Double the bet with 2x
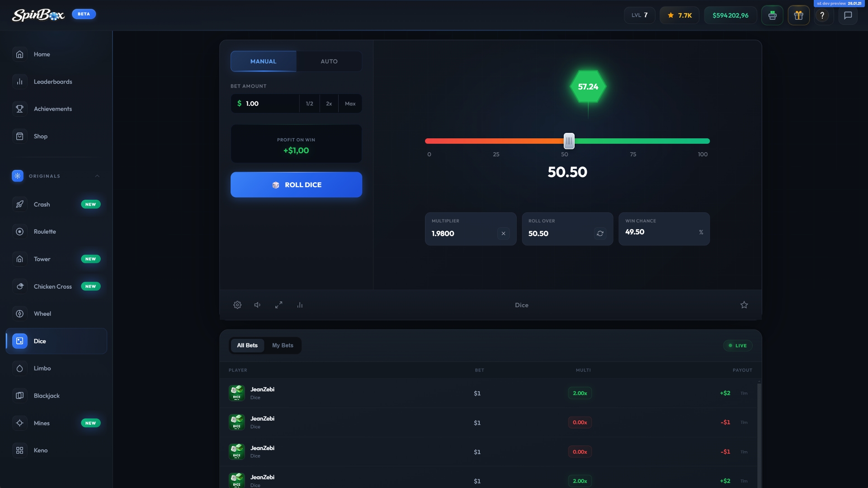The image size is (868, 488). click(329, 104)
